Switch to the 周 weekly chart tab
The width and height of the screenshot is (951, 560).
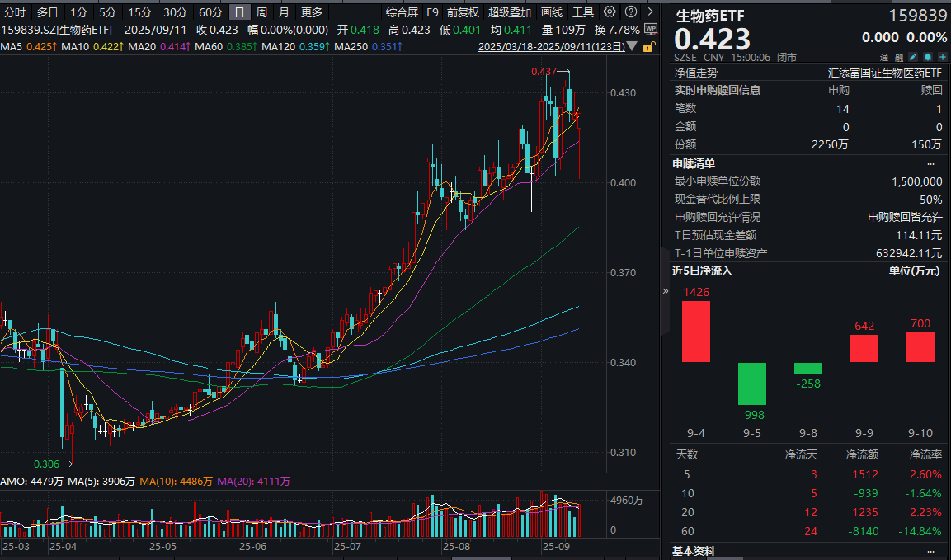pos(261,12)
